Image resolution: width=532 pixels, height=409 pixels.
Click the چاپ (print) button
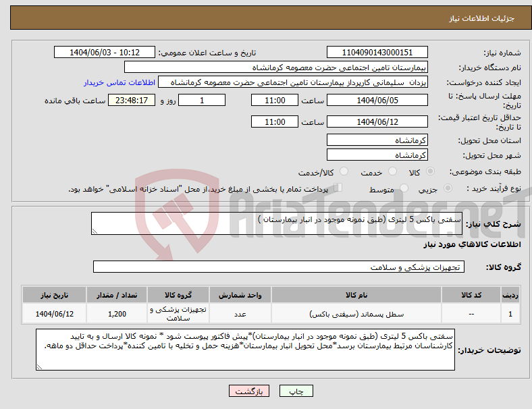tap(296, 391)
